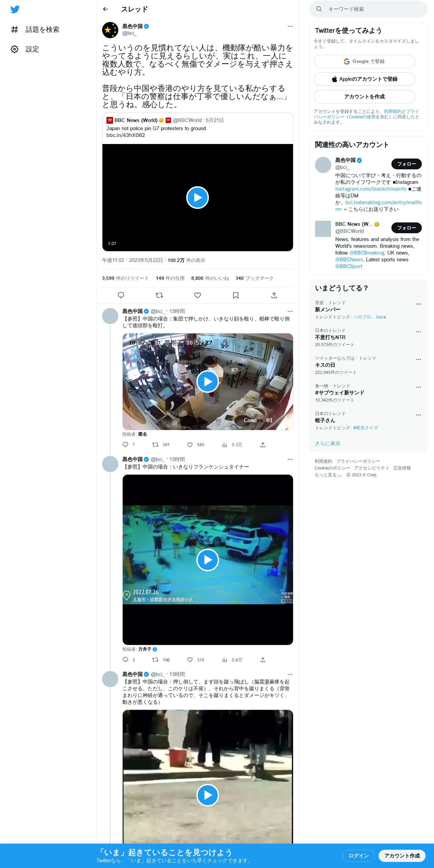Retweet icon showing 196

point(155,659)
